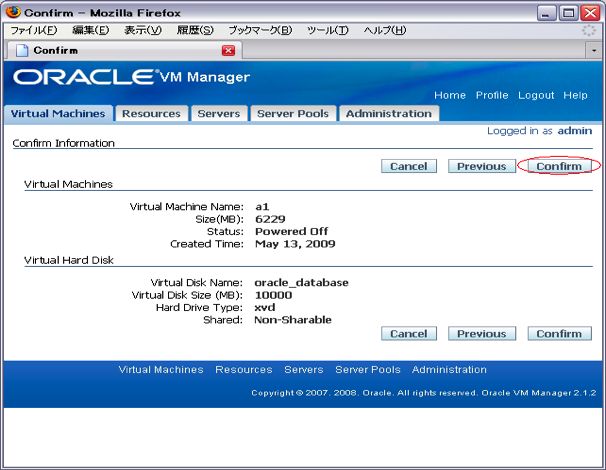
Task: Close the Firefox window
Action: (591, 13)
